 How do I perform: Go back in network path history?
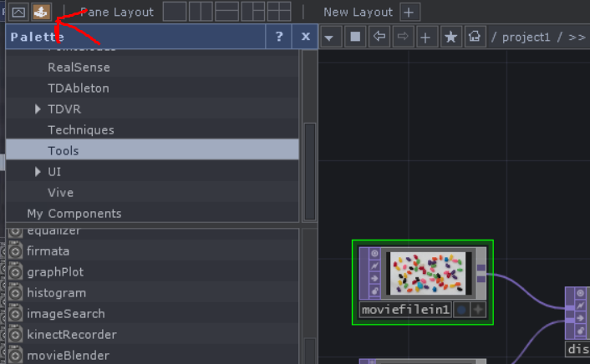tap(379, 37)
